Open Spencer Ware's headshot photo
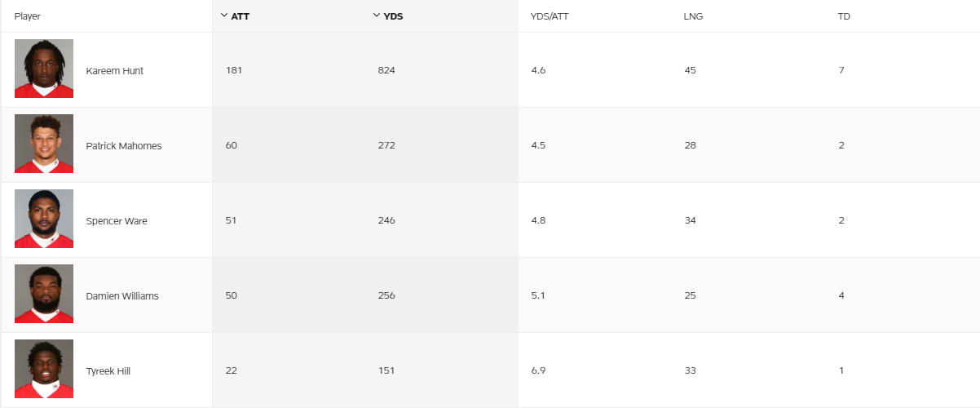980x408 pixels. (44, 219)
